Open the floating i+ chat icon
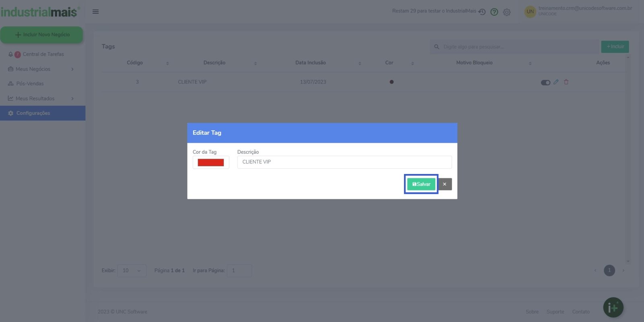This screenshot has height=322, width=644. 613,308
